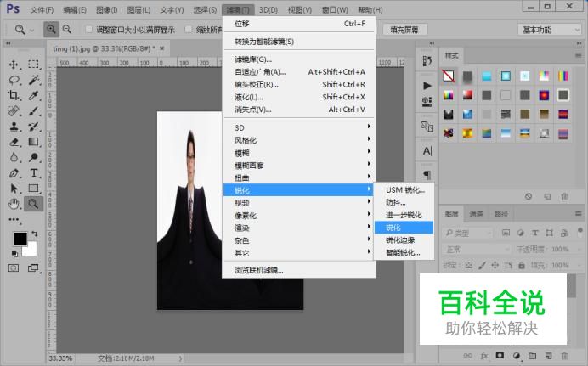Toggle zoom all windows checkbox

pyautogui.click(x=189, y=29)
